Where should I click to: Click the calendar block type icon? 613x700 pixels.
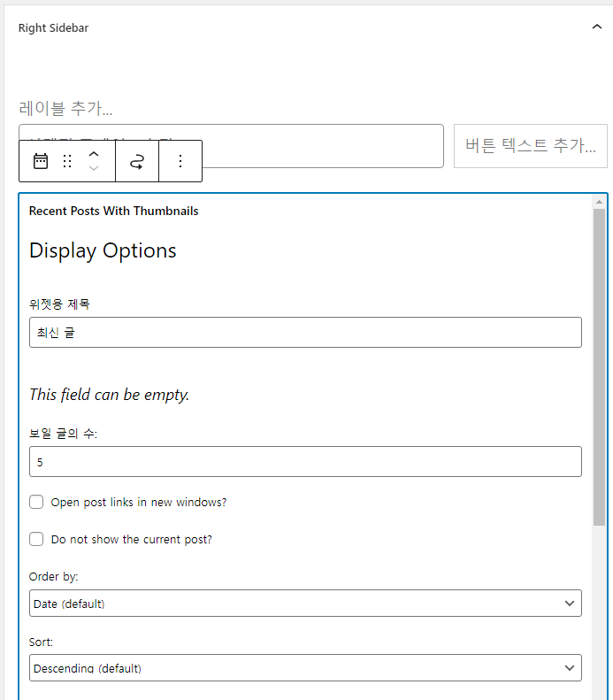tap(41, 161)
